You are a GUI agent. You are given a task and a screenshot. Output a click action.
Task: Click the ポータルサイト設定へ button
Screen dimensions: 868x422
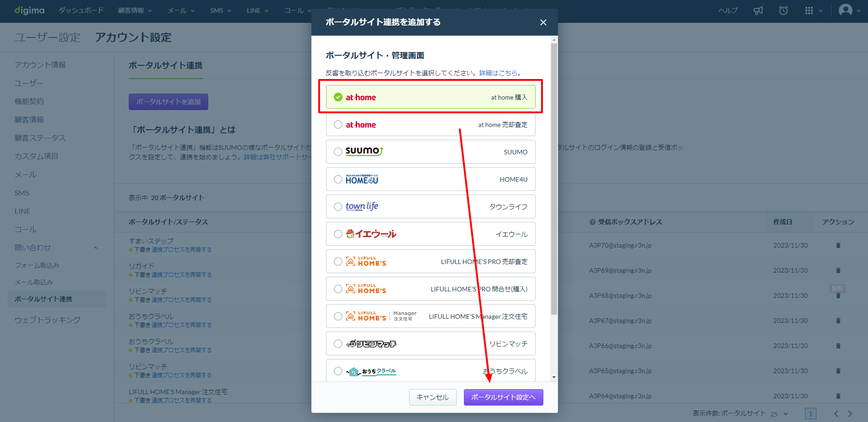(503, 397)
